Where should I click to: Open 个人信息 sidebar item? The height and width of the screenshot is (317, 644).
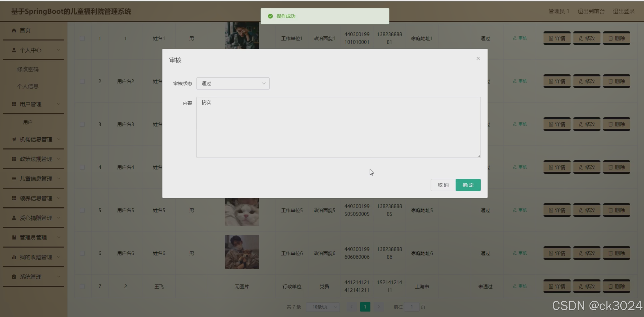pos(28,86)
